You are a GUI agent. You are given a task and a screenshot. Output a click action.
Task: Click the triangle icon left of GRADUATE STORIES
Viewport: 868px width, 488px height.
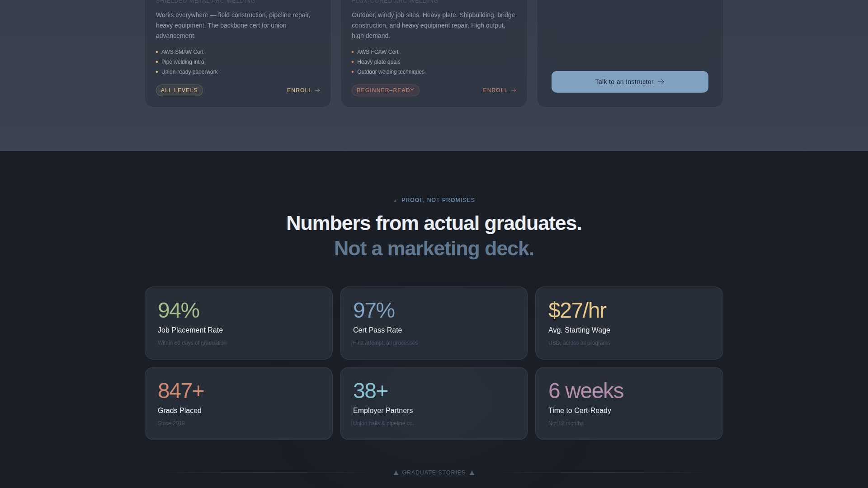396,473
